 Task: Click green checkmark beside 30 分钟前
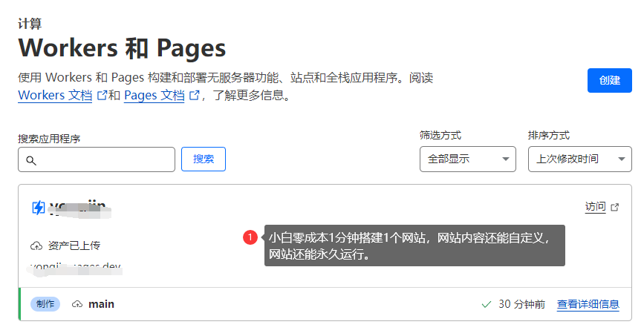coord(487,304)
